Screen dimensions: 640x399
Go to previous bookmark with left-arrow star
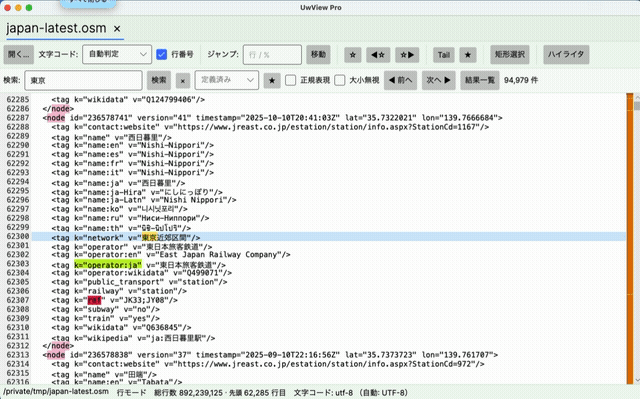[378, 55]
